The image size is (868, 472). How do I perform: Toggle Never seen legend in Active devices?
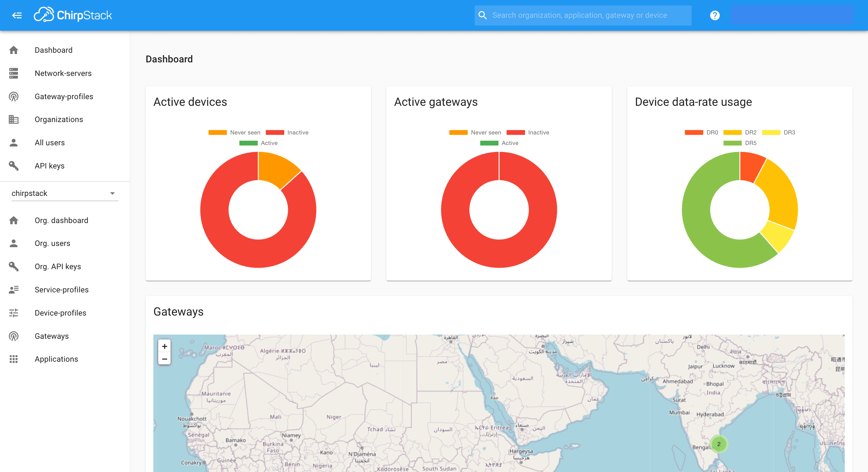click(235, 132)
